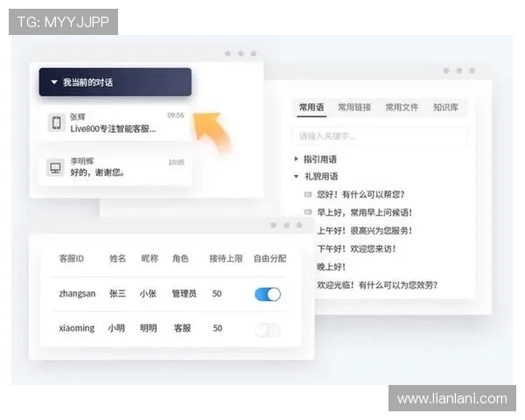Click the 09:56 timestamp on 张辉's chat
The image size is (525, 420).
click(176, 115)
